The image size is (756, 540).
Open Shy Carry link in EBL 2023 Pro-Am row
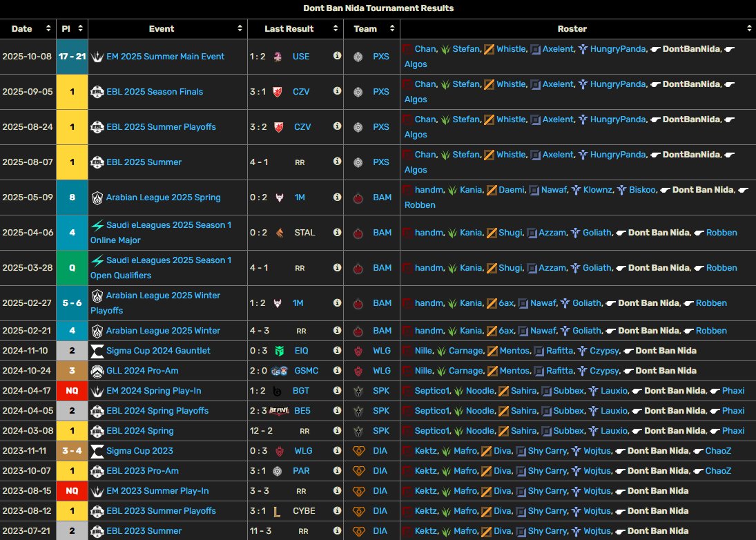547,471
